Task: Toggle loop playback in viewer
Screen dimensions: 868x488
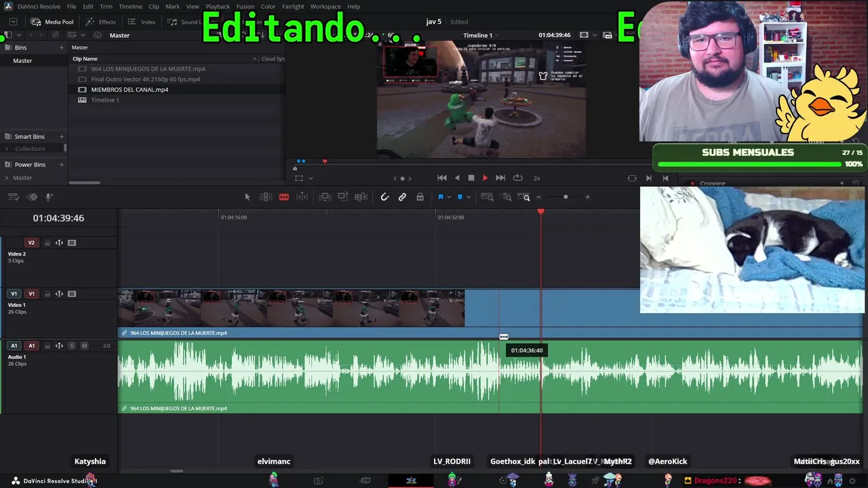Action: tap(518, 178)
